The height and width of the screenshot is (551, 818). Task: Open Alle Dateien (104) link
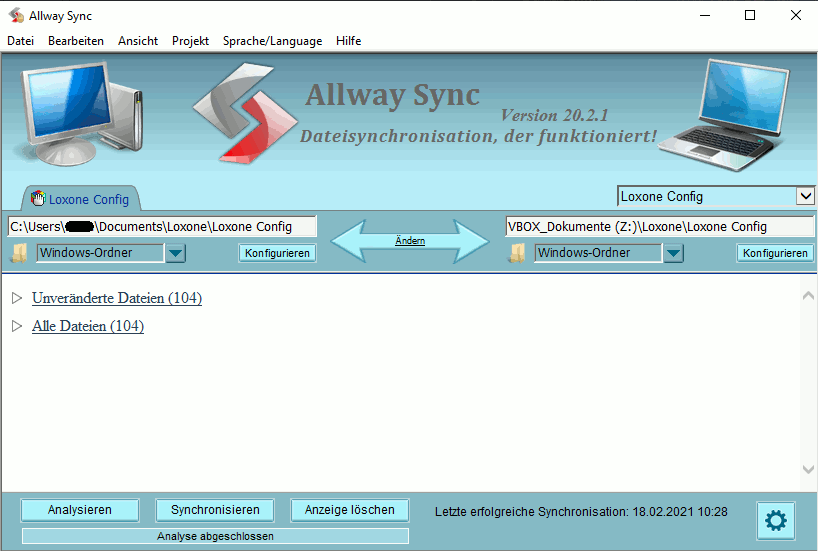tap(88, 326)
